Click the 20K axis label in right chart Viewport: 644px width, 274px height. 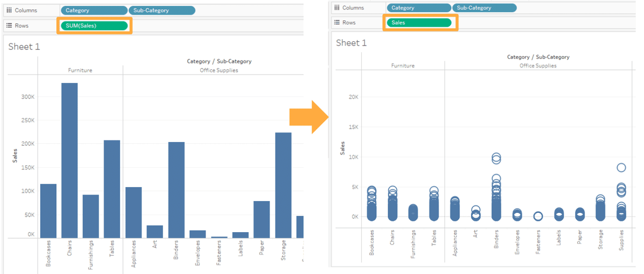click(x=353, y=97)
